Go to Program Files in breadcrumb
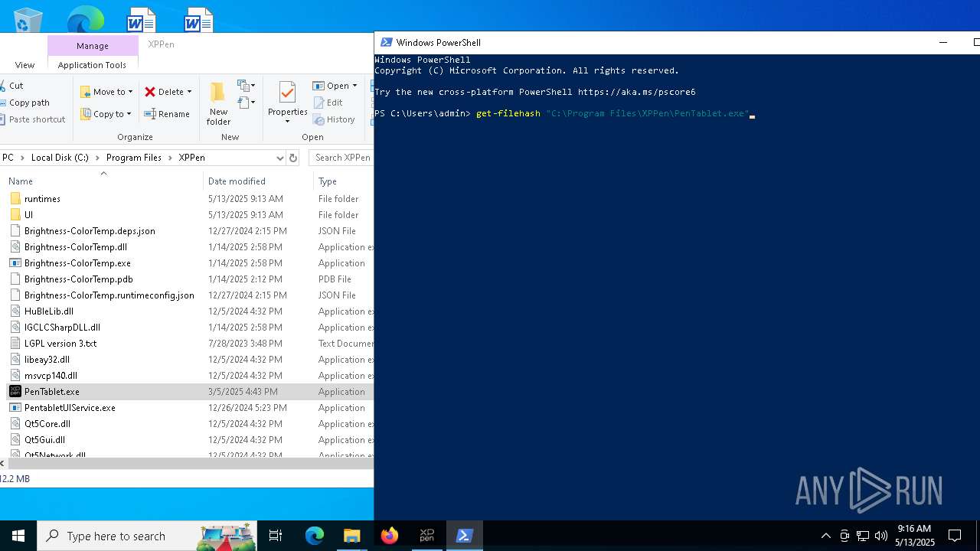This screenshot has height=551, width=980. [x=134, y=158]
